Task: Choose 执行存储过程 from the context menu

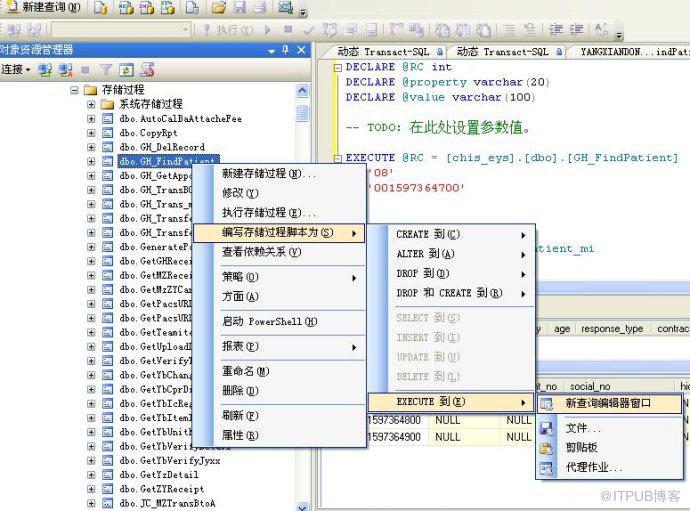Action: (279, 213)
